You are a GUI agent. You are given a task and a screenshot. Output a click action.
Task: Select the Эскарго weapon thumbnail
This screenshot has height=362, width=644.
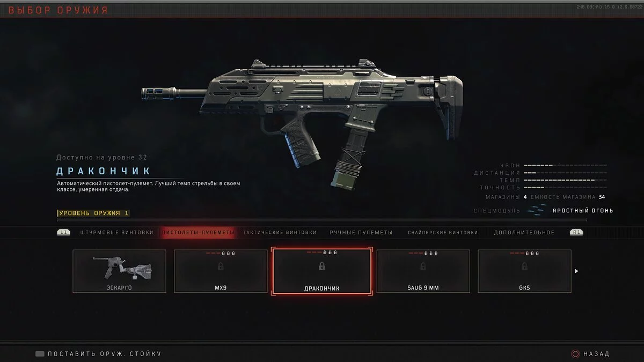120,271
